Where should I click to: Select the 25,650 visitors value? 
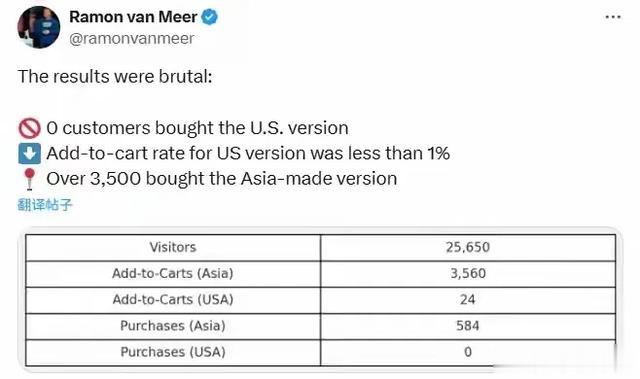coord(468,248)
